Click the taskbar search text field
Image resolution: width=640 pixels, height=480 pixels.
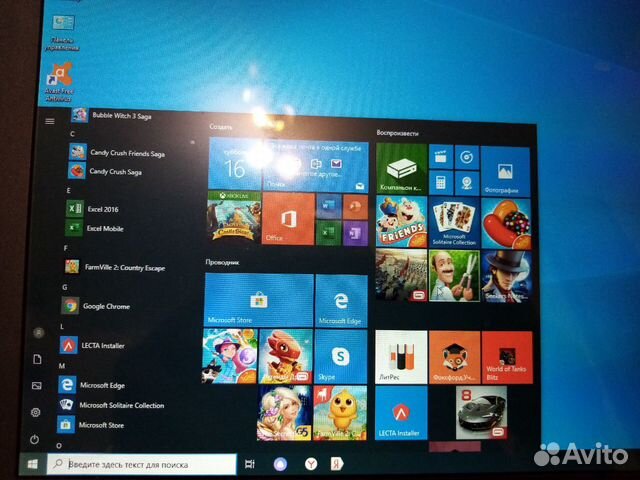(145, 465)
